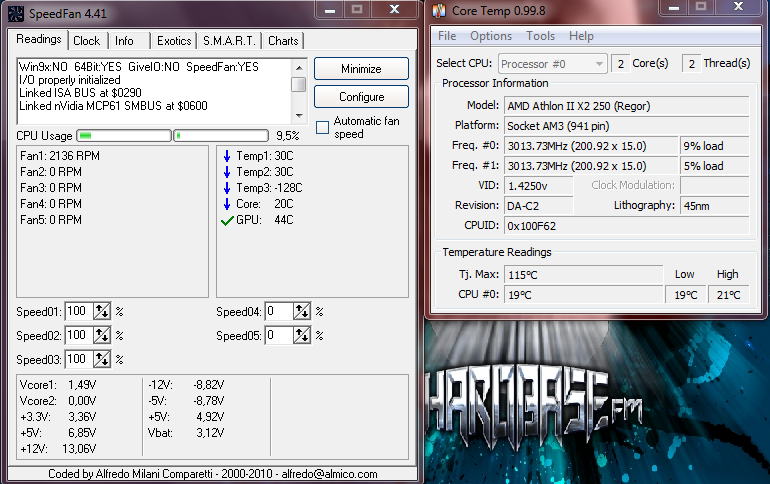Click the blue down arrow beside Core
770x484 pixels.
pos(227,204)
